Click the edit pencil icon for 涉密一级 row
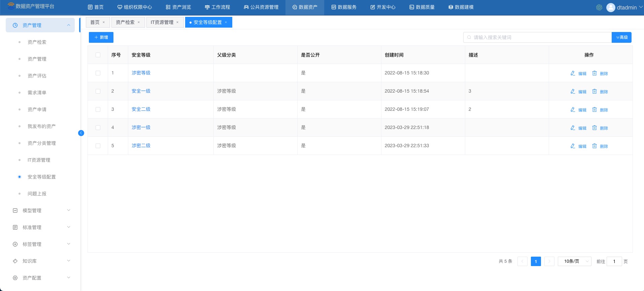Screen dimensions: 644x291 [573, 128]
